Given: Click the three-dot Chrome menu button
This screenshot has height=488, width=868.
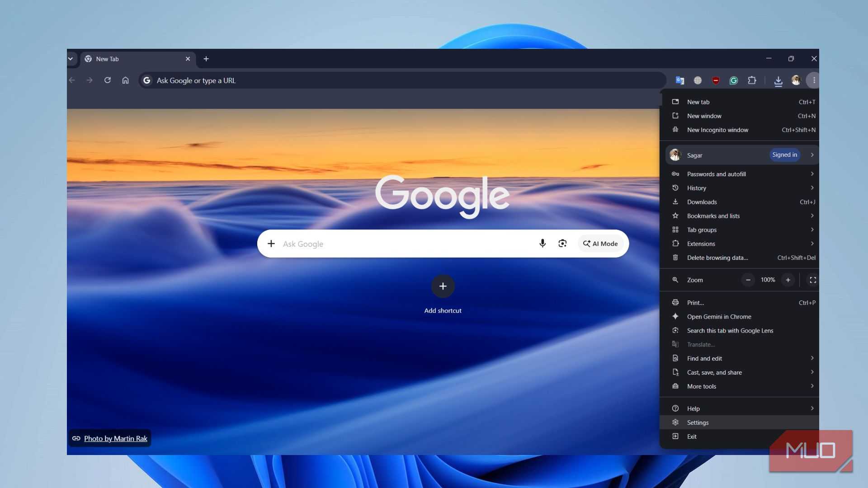Looking at the screenshot, I should click(x=814, y=80).
